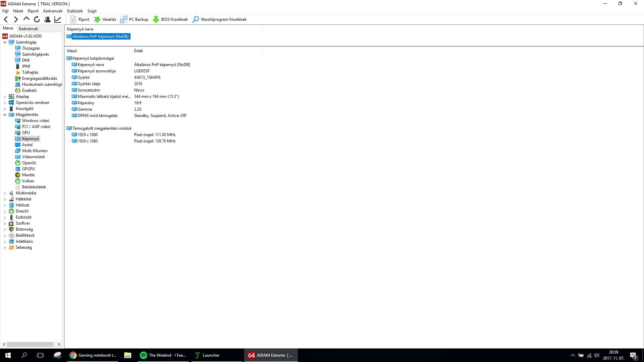Expand the Hálózat tree node
Image resolution: width=644 pixels, height=362 pixels.
point(5,205)
